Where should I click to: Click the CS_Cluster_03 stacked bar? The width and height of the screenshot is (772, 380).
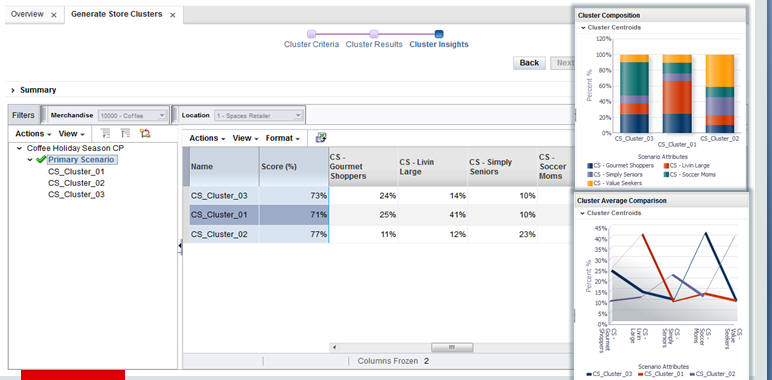click(x=634, y=94)
